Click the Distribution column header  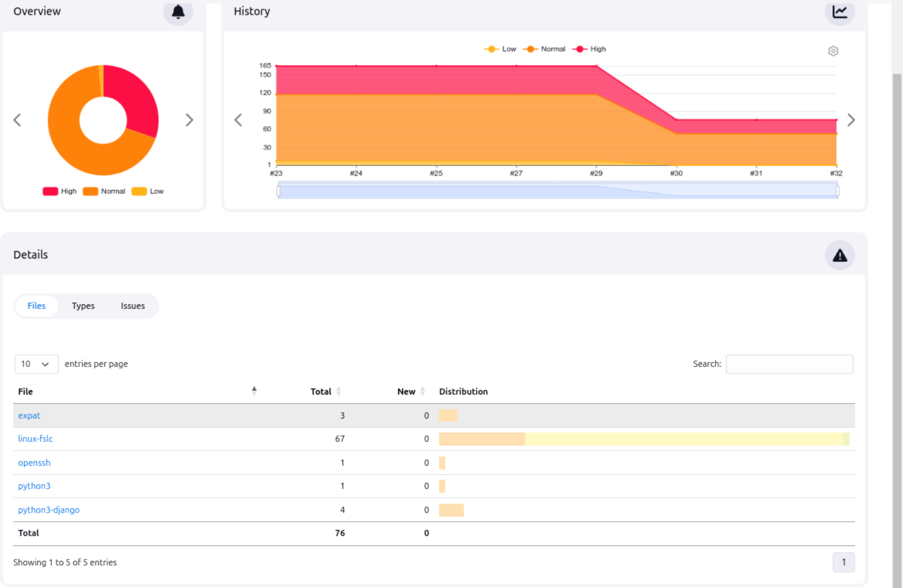[x=463, y=391]
